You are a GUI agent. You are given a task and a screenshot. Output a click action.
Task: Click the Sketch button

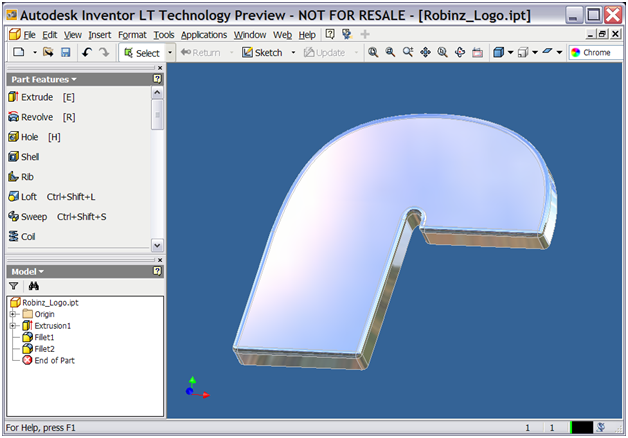pos(262,52)
